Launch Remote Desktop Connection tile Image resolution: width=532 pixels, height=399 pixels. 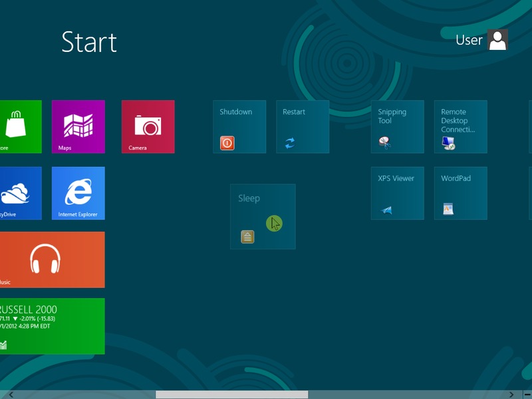click(460, 126)
